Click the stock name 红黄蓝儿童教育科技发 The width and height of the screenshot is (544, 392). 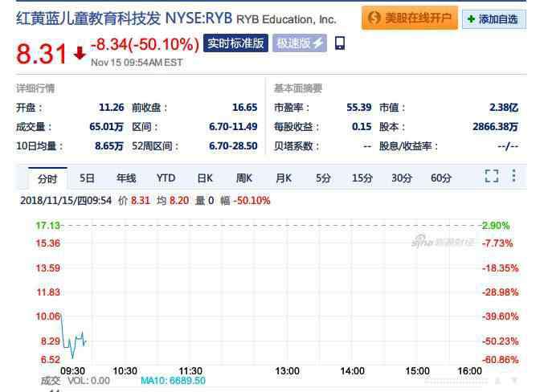coord(88,18)
